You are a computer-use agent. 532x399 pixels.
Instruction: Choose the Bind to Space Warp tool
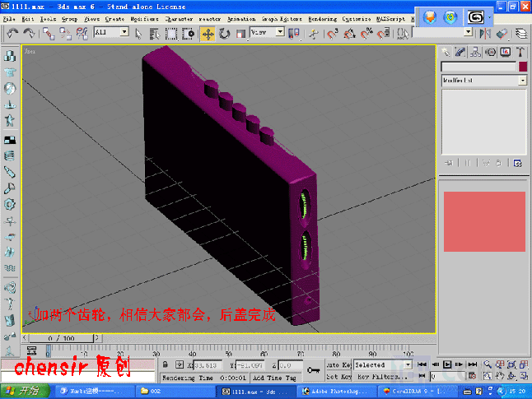[x=82, y=34]
